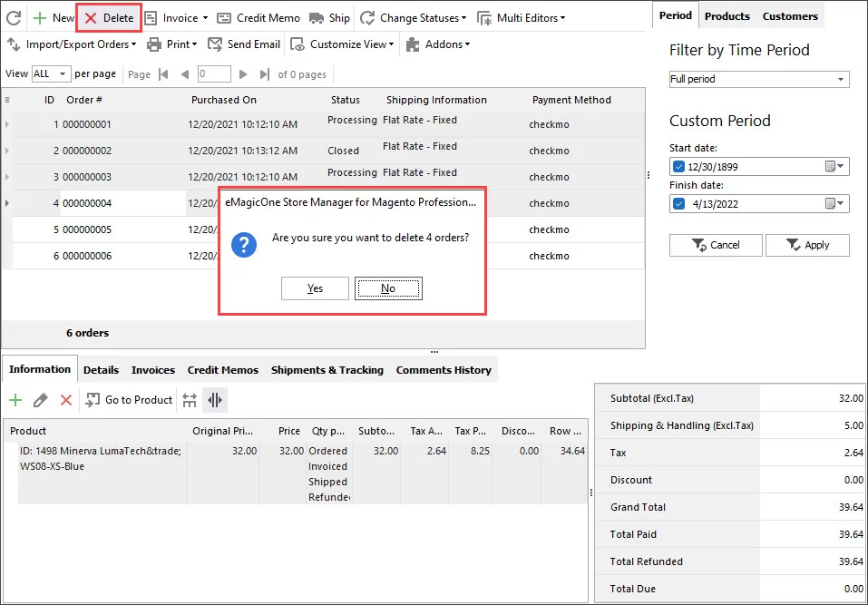Expand order 000000004 row

pos(6,203)
